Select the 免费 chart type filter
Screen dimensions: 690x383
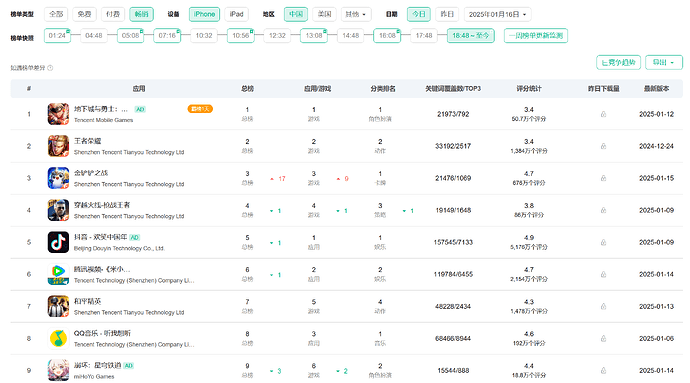click(84, 14)
